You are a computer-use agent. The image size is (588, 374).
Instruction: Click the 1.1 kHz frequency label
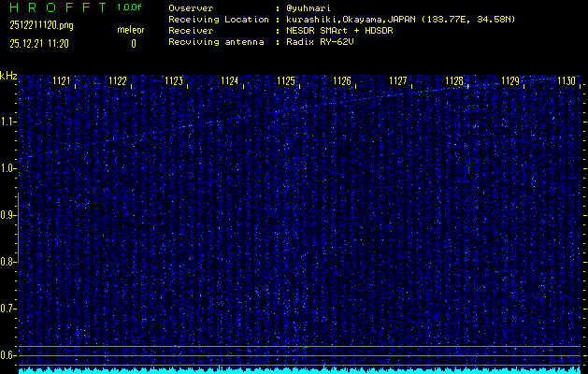8,122
